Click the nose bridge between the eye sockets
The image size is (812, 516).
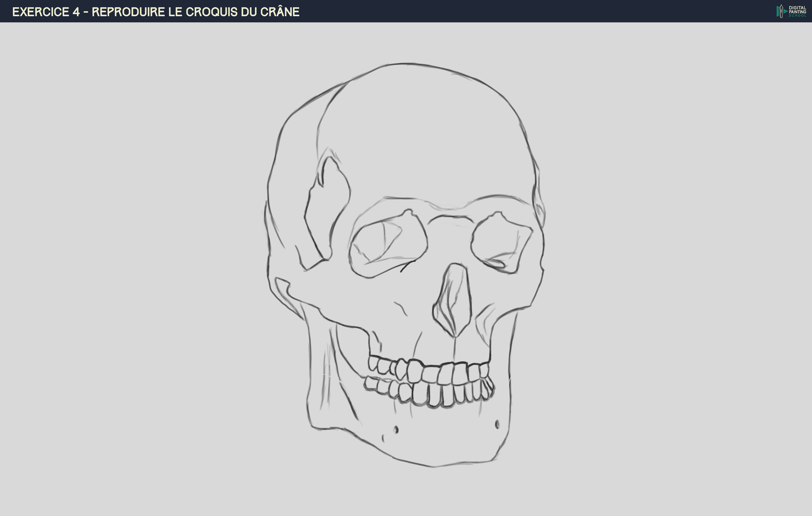pos(450,236)
